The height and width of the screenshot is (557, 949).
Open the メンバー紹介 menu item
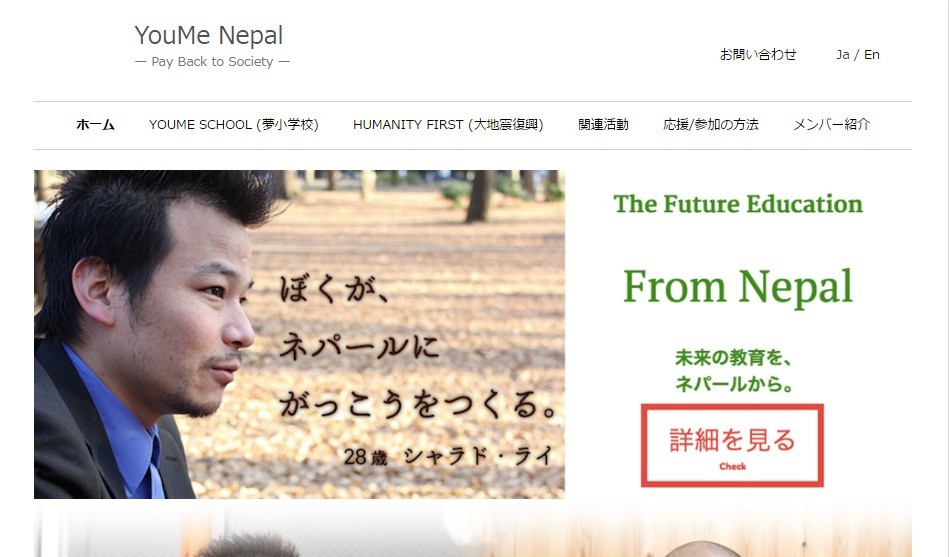(831, 125)
